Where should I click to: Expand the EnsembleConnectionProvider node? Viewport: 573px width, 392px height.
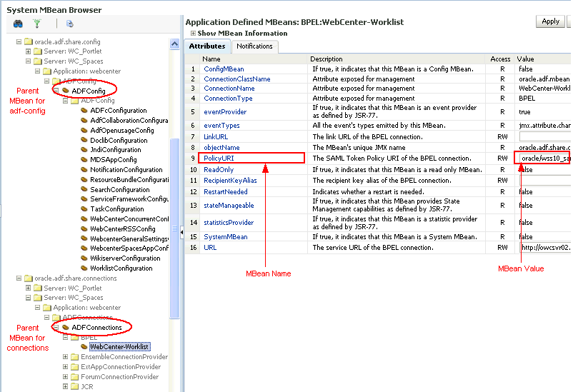pos(65,356)
